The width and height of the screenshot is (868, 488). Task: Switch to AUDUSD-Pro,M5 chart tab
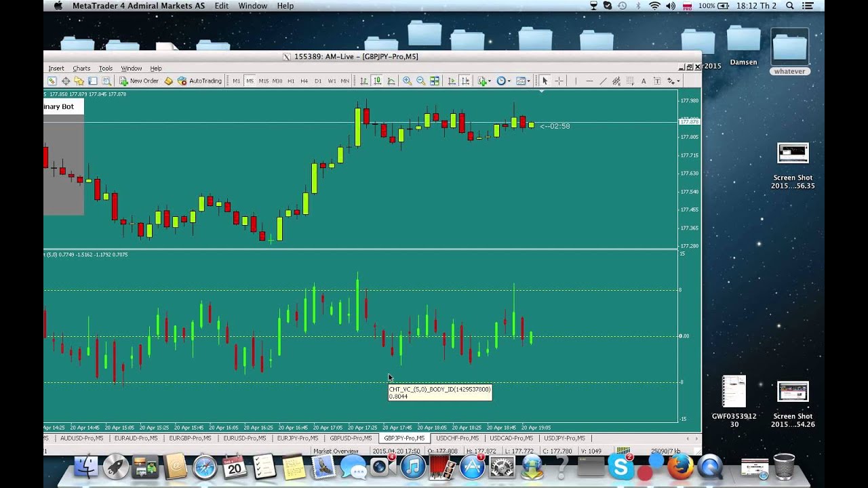point(82,439)
